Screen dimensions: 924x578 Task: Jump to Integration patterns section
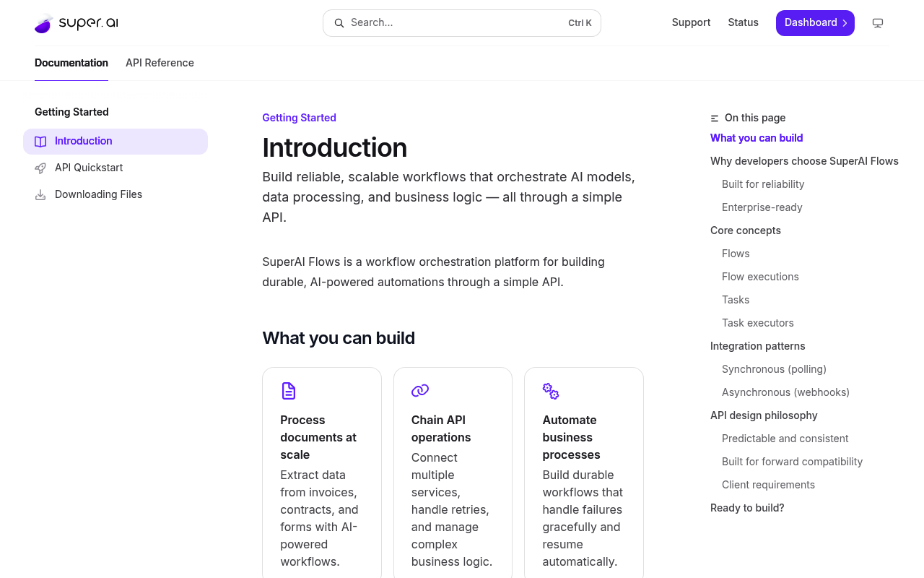point(758,346)
